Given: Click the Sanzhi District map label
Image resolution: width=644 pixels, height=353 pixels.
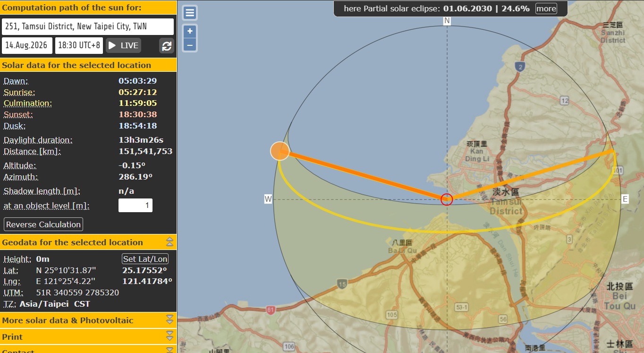Looking at the screenshot, I should (613, 32).
